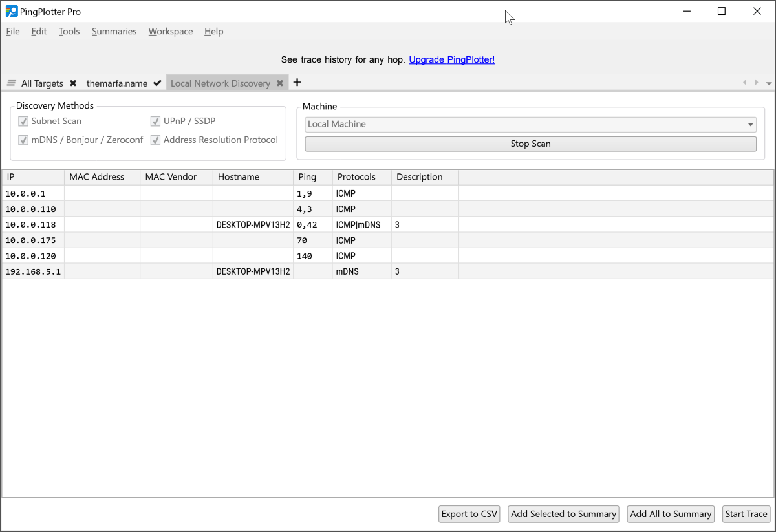
Task: Toggle the Subnet Scan checkbox
Action: (23, 121)
